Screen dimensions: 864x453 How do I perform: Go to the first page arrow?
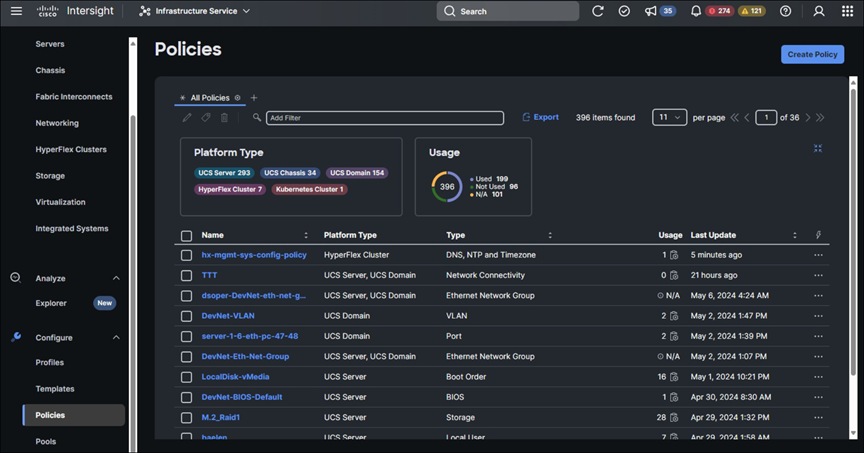(x=735, y=117)
